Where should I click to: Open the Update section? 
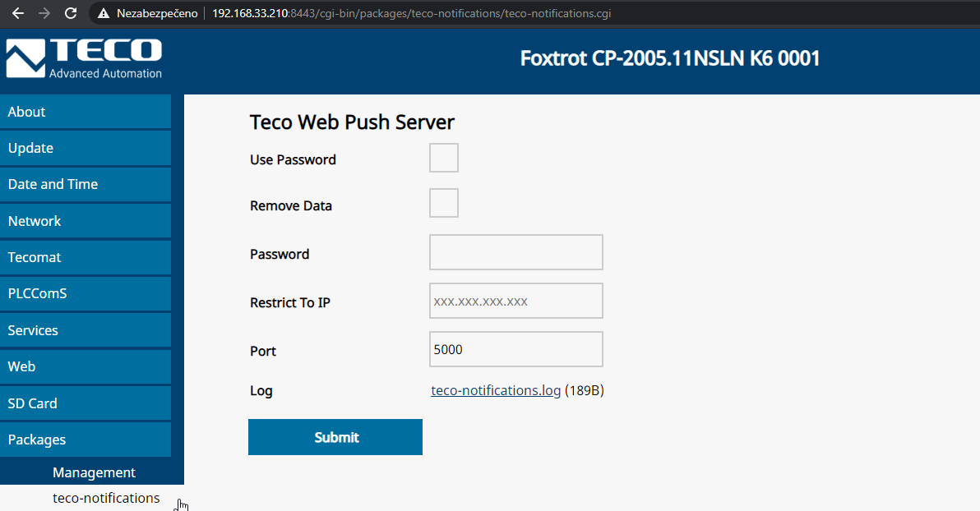(x=86, y=148)
